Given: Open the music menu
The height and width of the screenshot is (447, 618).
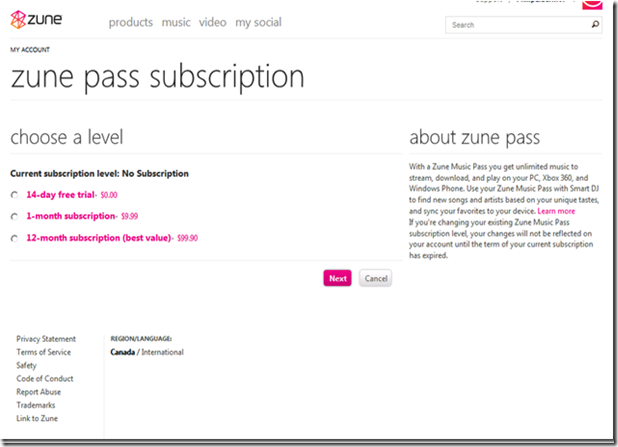Looking at the screenshot, I should click(x=176, y=22).
